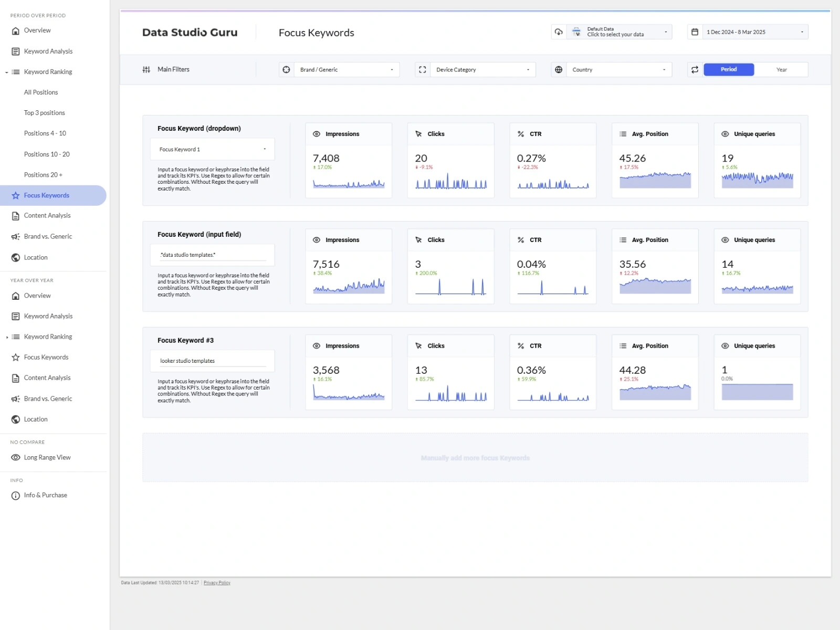
Task: Click the calendar icon by date range
Action: point(695,32)
